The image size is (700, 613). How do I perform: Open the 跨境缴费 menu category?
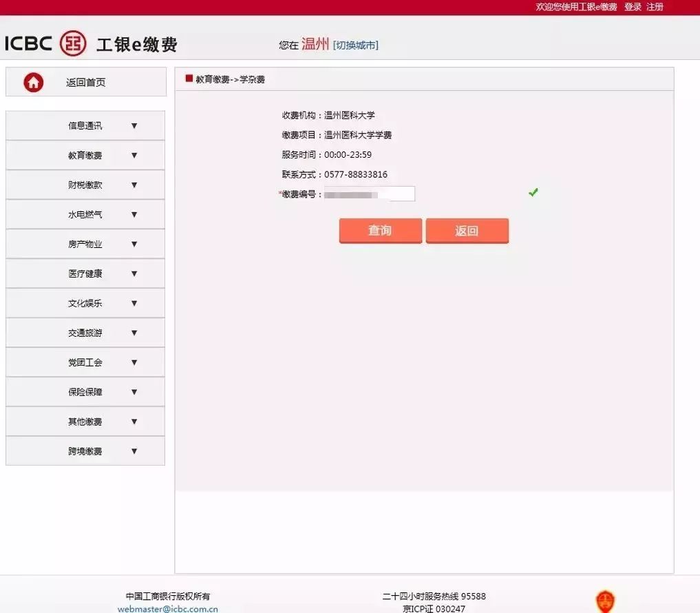click(85, 451)
